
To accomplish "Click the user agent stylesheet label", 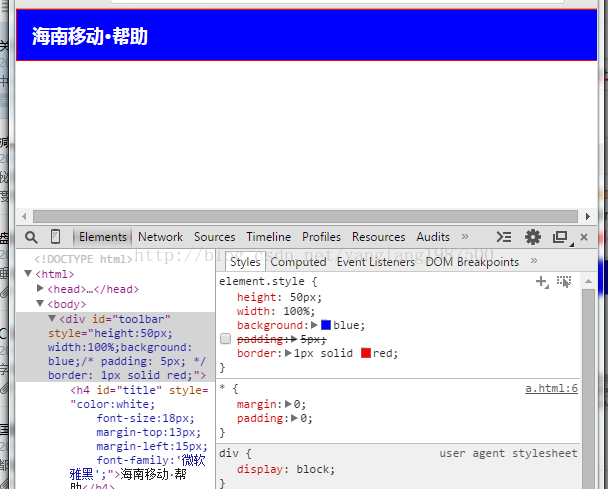I will (508, 453).
